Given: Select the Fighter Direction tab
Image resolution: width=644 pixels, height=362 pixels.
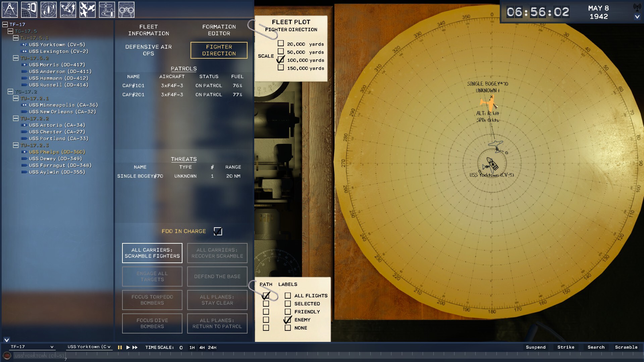Looking at the screenshot, I should pyautogui.click(x=219, y=50).
